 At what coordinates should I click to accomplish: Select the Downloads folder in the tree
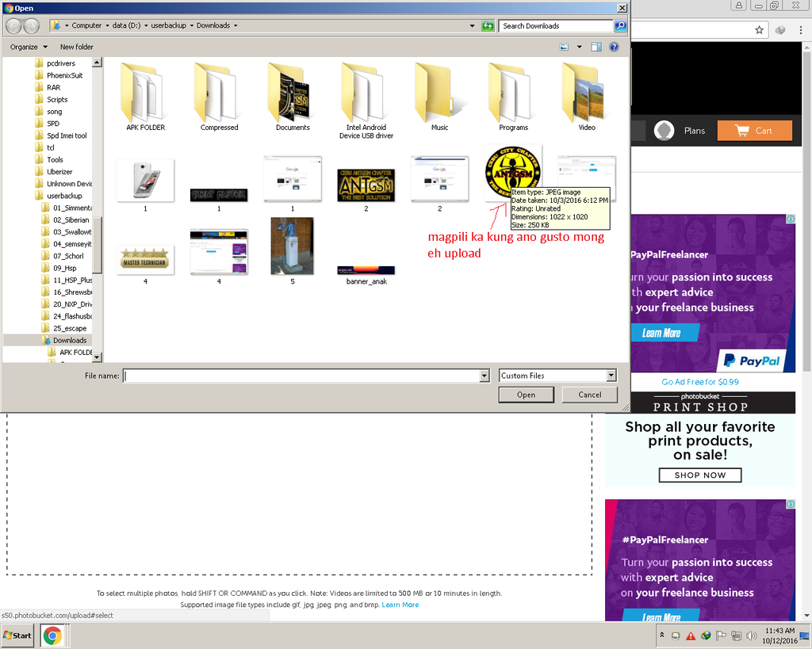[x=70, y=340]
